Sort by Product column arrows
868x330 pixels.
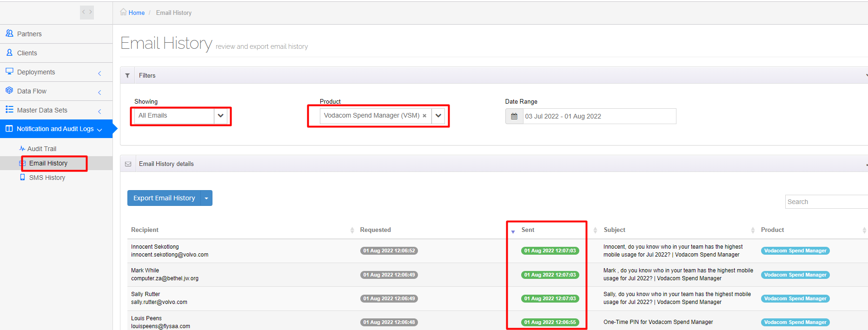(864, 230)
